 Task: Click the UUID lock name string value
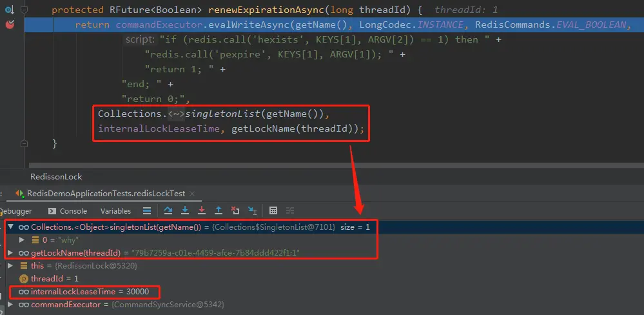pyautogui.click(x=215, y=253)
